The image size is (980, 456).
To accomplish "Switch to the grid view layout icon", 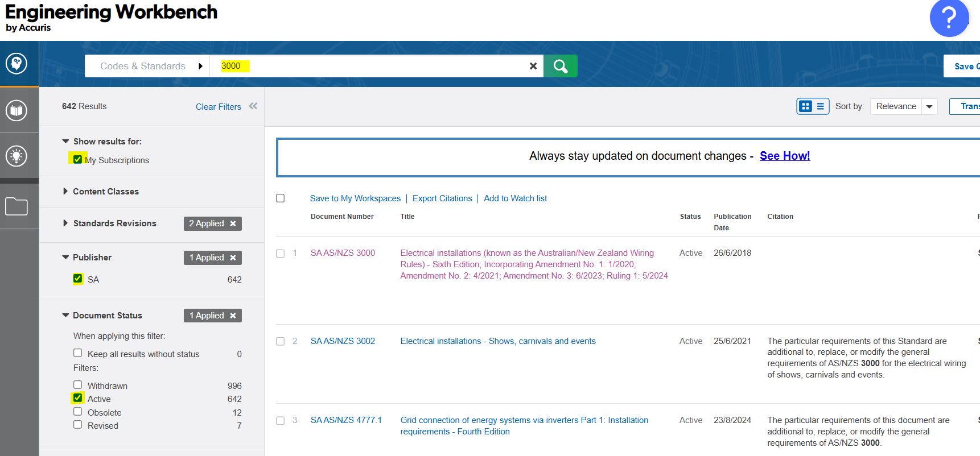I will [x=805, y=106].
